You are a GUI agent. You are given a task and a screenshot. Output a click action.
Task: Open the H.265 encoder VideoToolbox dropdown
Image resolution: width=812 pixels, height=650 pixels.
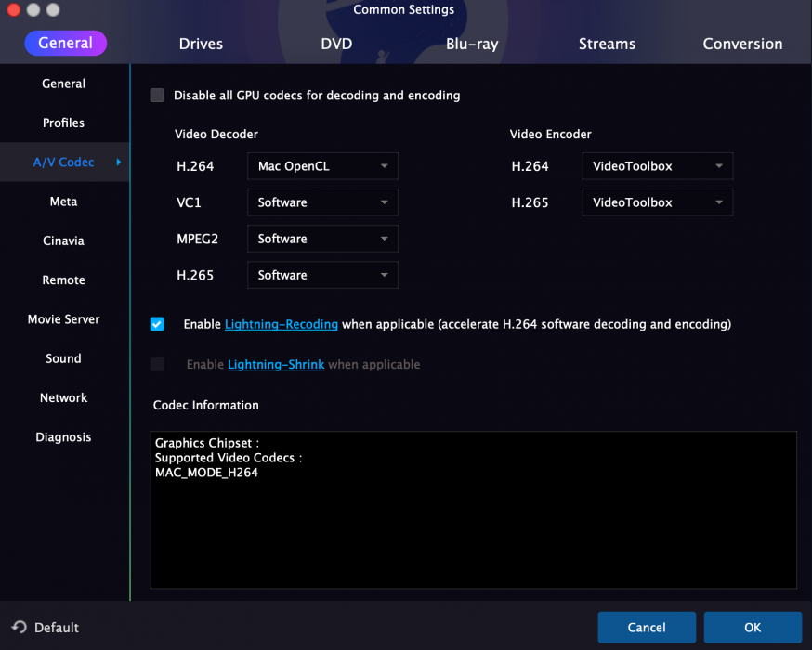pyautogui.click(x=657, y=202)
